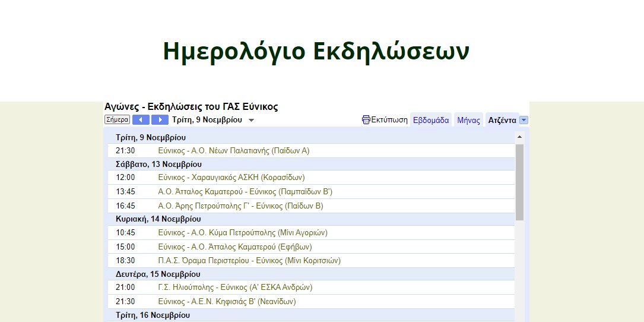The height and width of the screenshot is (322, 644).
Task: Click the agenda vertical scrollbar thumb
Action: point(520,181)
